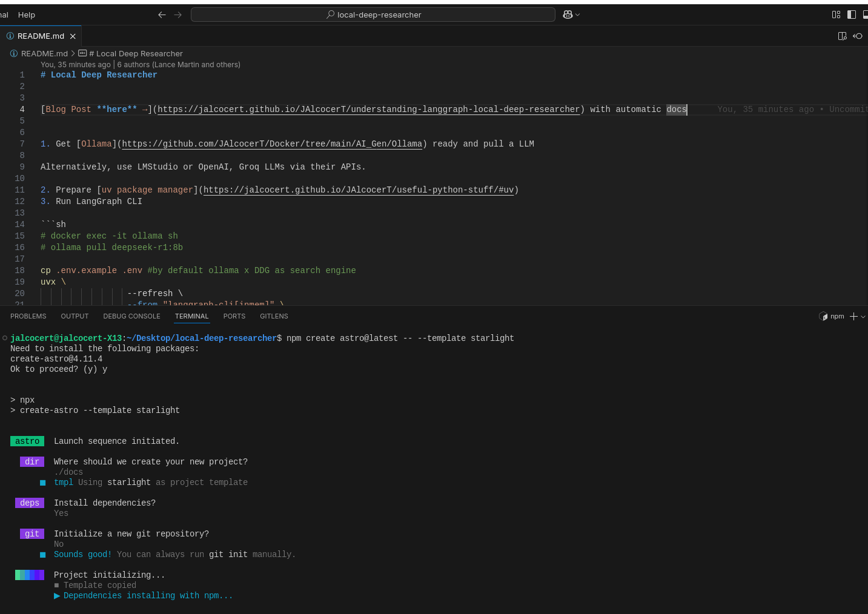Click the terminal command status circle

tap(5, 338)
